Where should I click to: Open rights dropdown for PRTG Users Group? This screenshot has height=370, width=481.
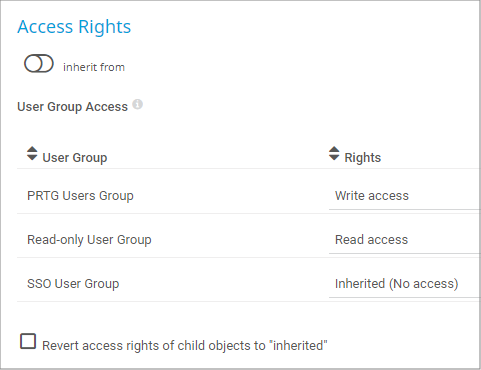[x=405, y=196]
